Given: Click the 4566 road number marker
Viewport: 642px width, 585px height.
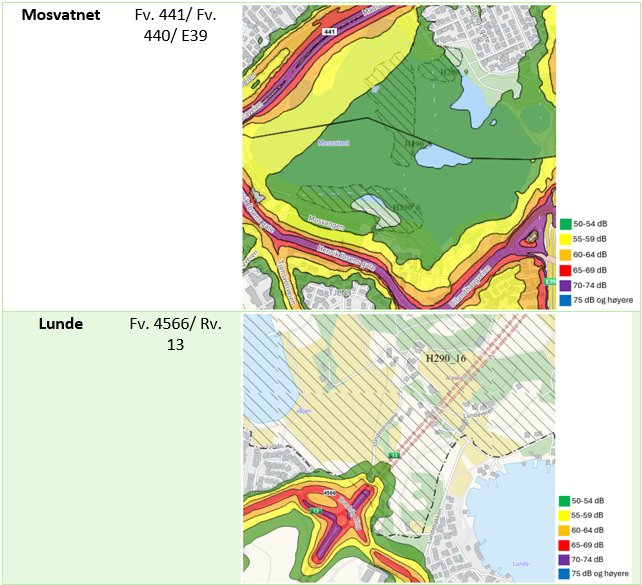Looking at the screenshot, I should point(331,492).
